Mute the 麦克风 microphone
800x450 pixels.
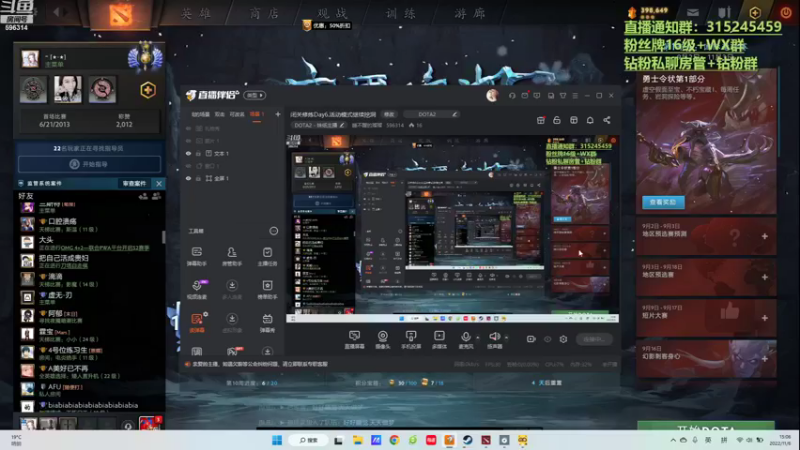pos(466,340)
